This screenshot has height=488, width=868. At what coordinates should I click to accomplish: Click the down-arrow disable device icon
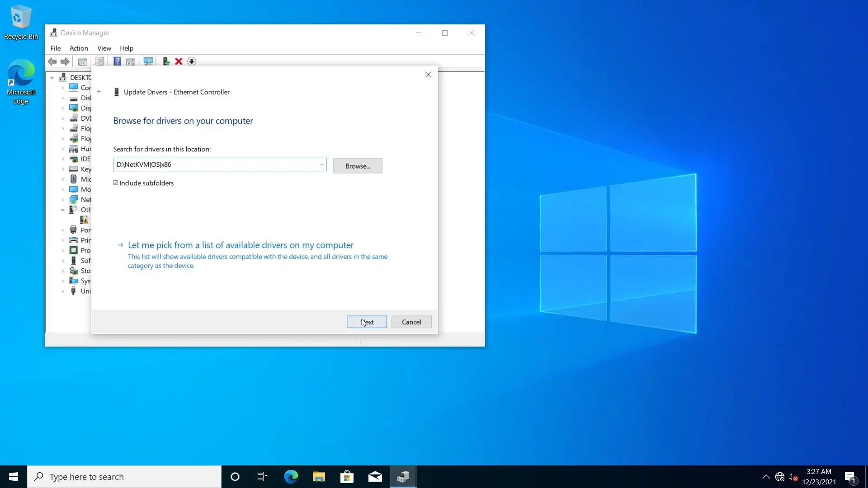(192, 61)
